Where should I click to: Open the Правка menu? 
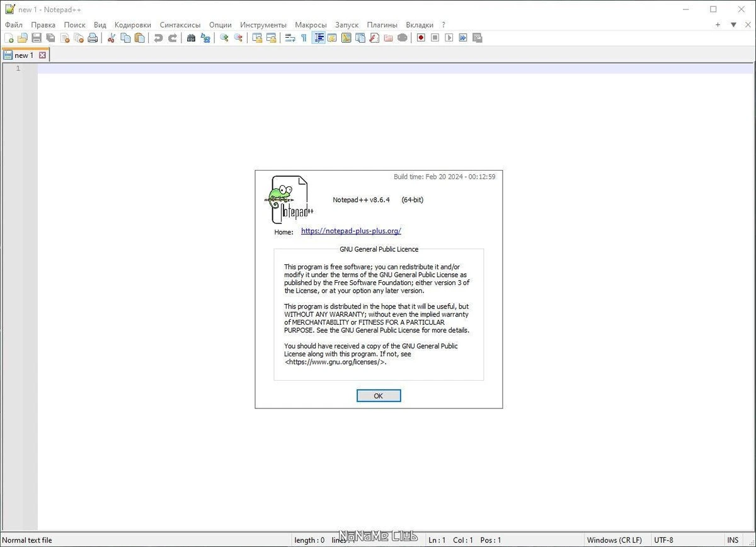(43, 25)
